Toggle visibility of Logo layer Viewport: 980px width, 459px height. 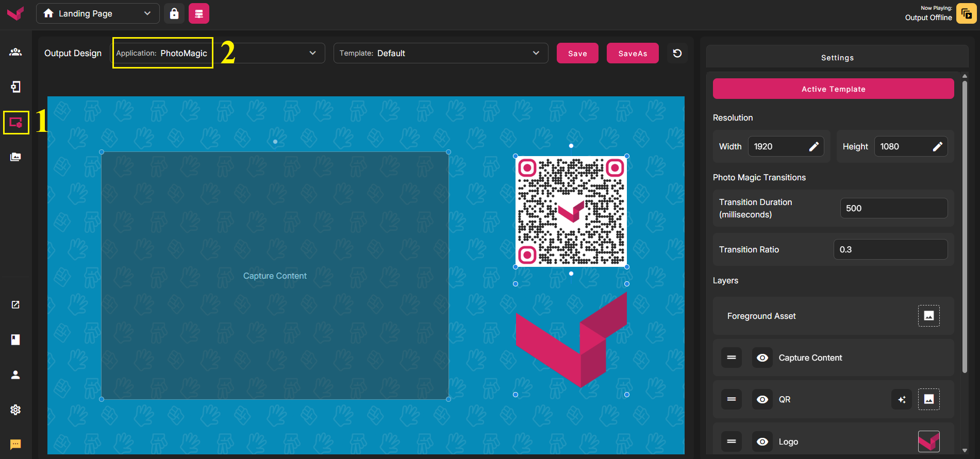point(762,441)
